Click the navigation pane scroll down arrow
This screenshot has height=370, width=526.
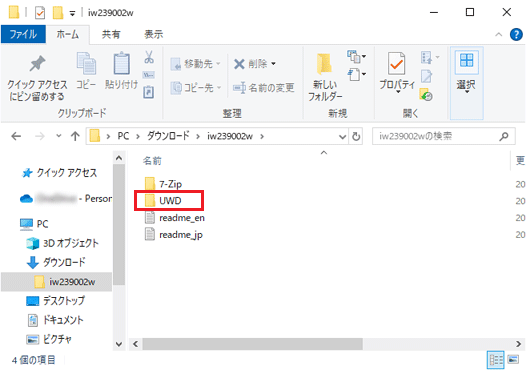pos(119,344)
